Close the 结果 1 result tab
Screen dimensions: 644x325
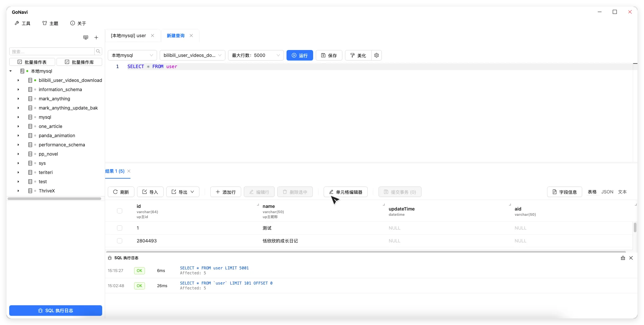[x=129, y=171]
